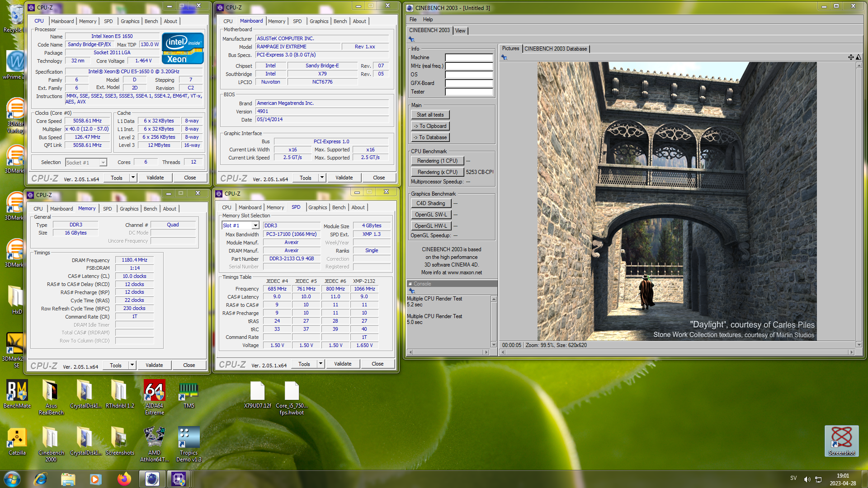Expand Tools dropdown arrow in CPU window
Viewport: 868px width, 488px height.
coord(133,178)
